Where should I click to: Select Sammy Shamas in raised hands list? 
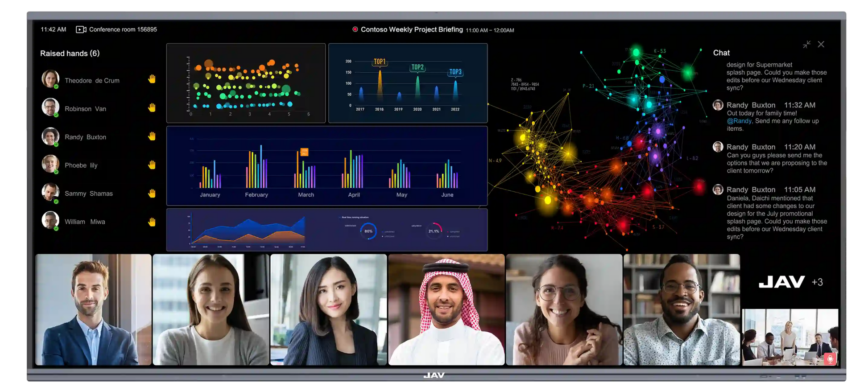88,193
